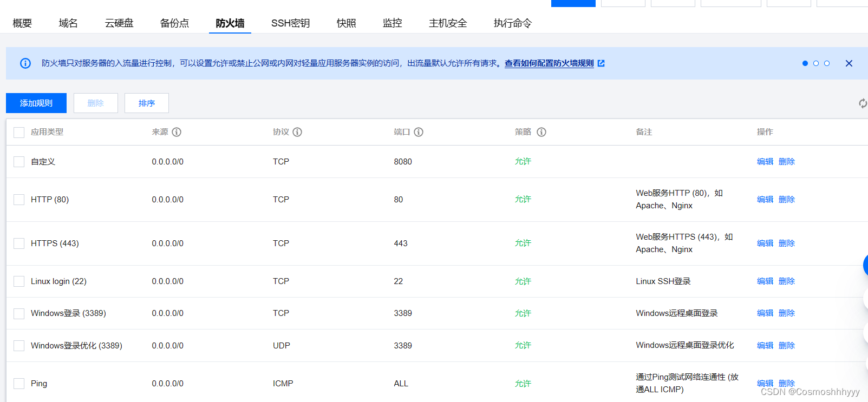Check the HTTPS (443) rule checkbox
This screenshot has width=868, height=402.
pyautogui.click(x=19, y=243)
